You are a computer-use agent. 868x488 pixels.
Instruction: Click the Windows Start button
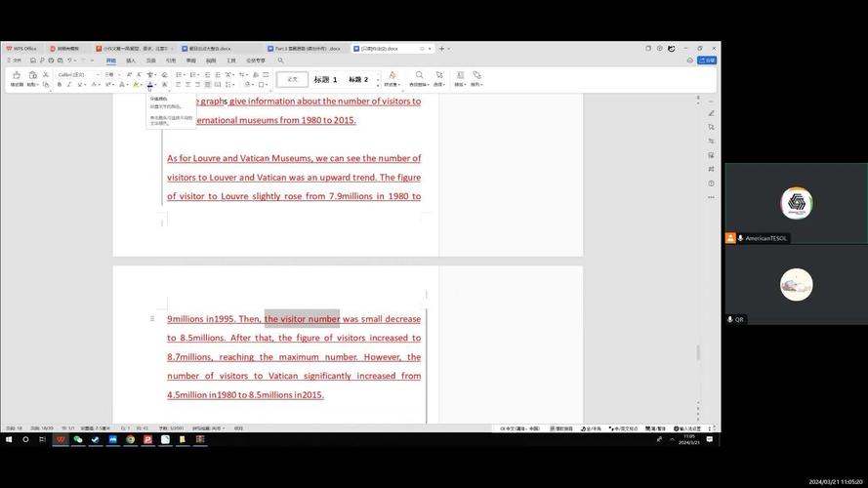point(10,440)
